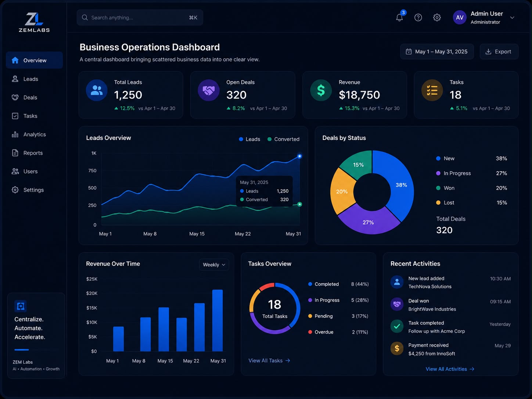Open Users in the sidebar
Viewport: 532px width, 399px height.
(34, 171)
